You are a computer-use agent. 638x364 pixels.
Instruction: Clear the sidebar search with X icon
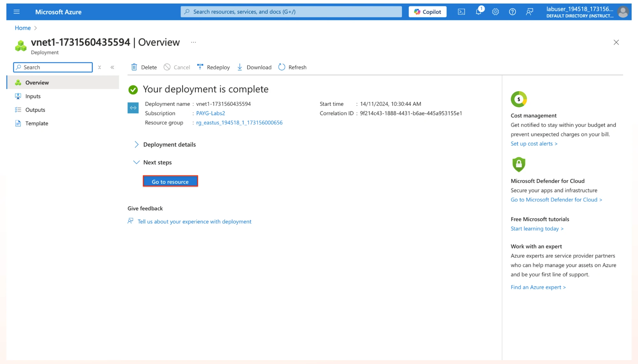coord(100,67)
